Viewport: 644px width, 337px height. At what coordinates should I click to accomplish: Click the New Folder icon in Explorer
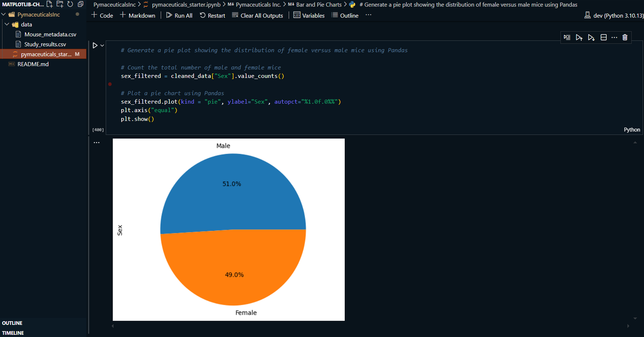60,4
